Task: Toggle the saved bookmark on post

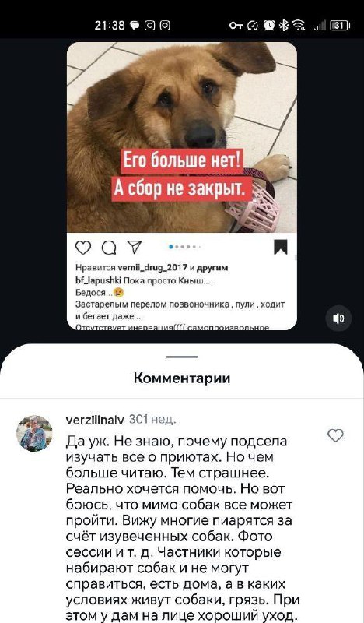Action: click(281, 247)
